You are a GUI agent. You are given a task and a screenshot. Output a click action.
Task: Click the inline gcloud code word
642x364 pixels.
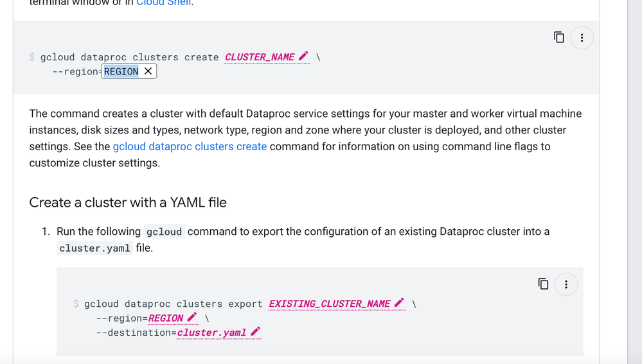[x=164, y=232]
